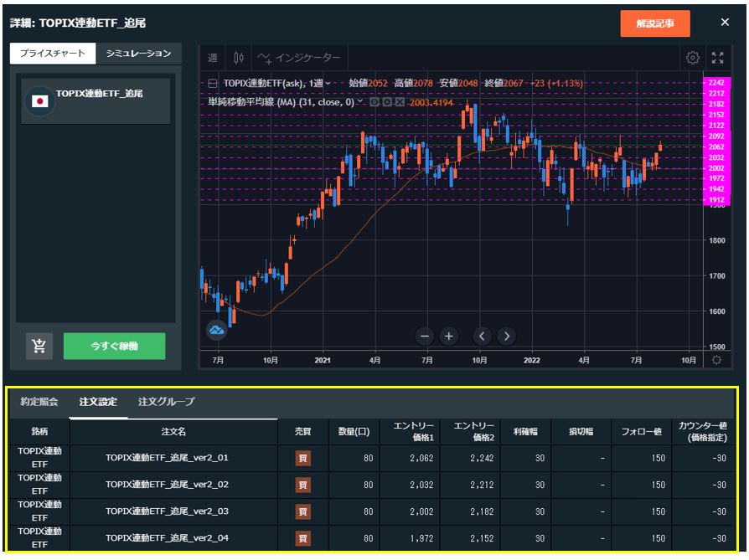
Task: Click the 買 badge for ver2_03
Action: click(302, 511)
